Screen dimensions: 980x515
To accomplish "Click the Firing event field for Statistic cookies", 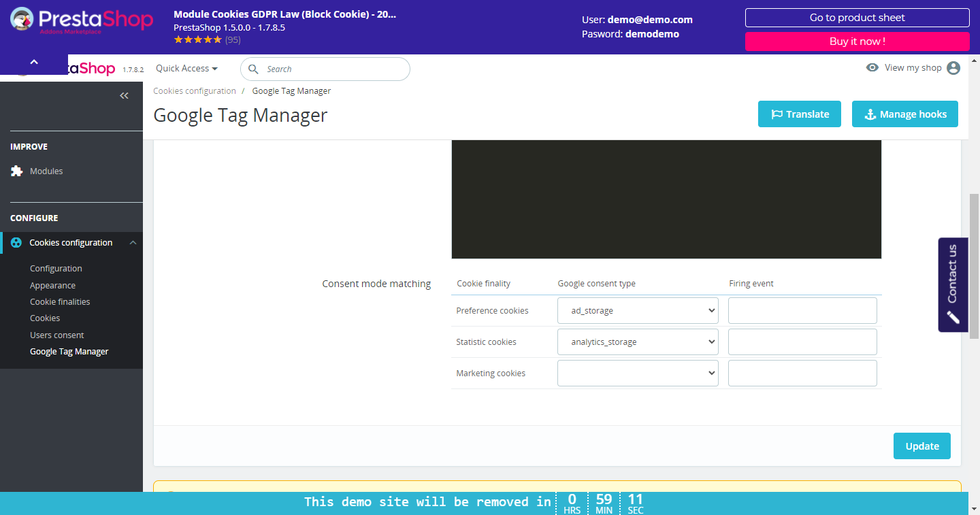I will (x=802, y=342).
